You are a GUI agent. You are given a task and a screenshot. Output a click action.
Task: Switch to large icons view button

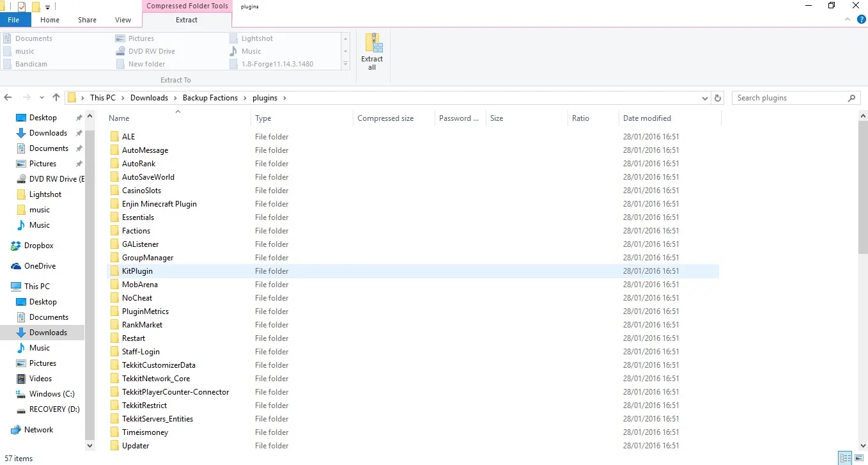click(x=859, y=458)
